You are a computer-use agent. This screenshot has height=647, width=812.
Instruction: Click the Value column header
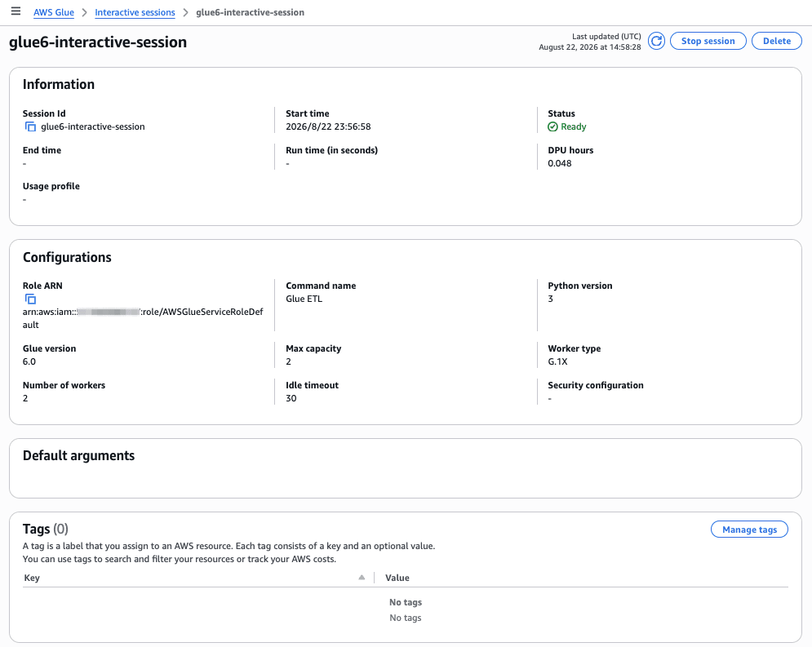(x=397, y=578)
